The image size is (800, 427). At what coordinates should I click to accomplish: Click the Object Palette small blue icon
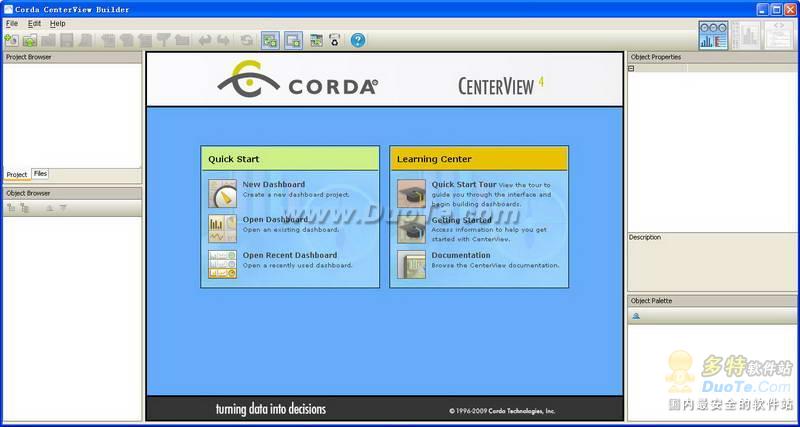tap(636, 316)
